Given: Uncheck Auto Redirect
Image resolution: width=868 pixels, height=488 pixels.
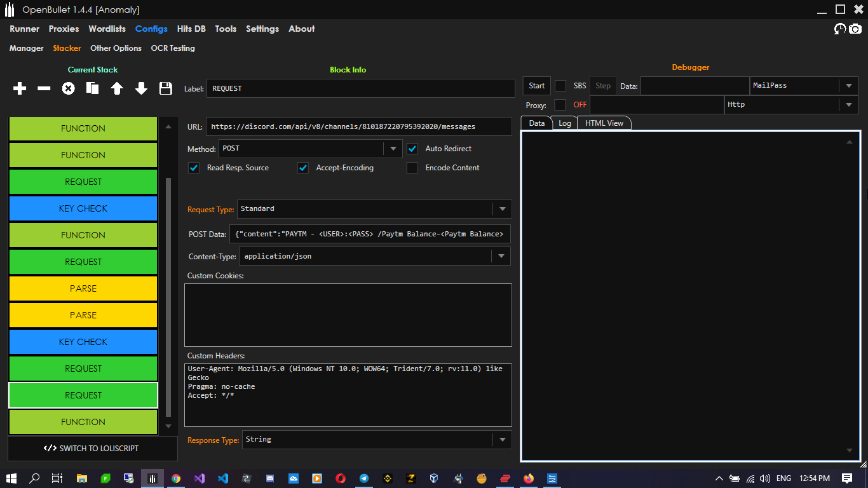Looking at the screenshot, I should (x=413, y=149).
